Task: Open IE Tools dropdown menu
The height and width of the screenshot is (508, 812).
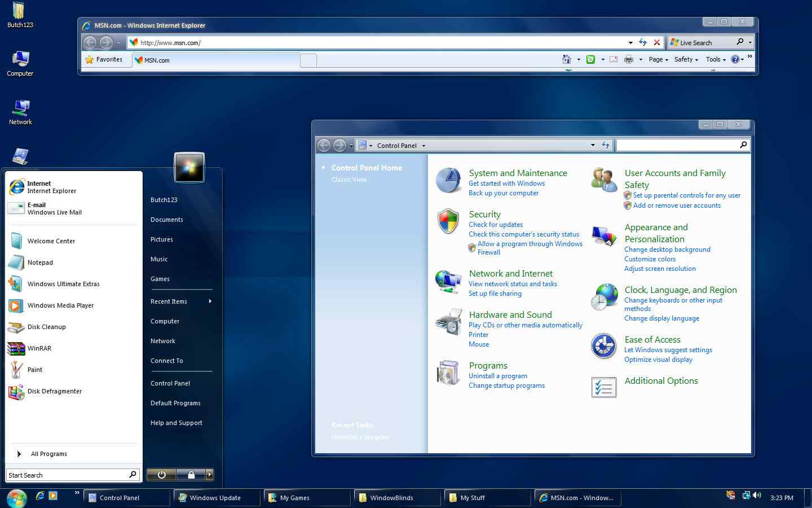Action: [x=716, y=59]
